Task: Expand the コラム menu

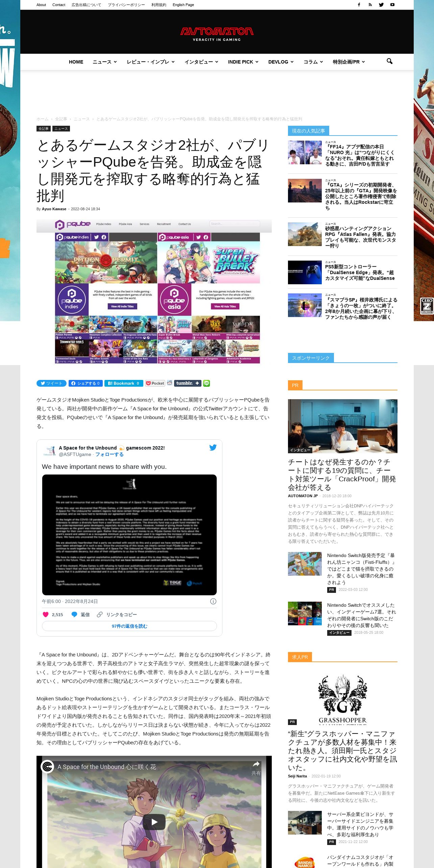Action: point(313,62)
